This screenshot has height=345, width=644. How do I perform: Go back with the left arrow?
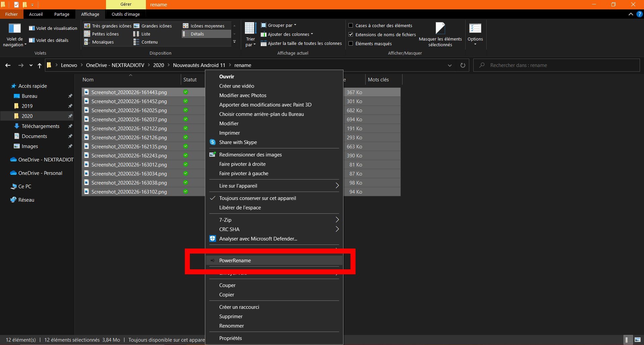[x=8, y=65]
